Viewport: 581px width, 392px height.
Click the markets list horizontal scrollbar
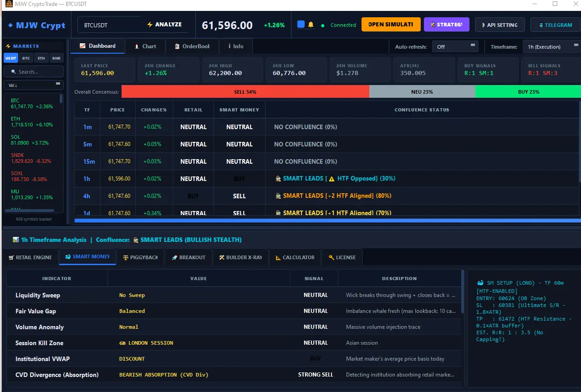(x=30, y=211)
